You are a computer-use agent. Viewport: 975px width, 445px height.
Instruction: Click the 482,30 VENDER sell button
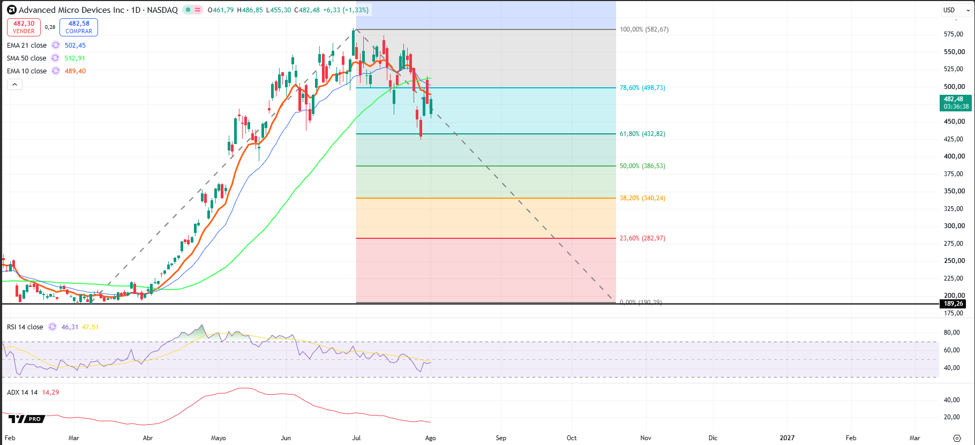click(24, 27)
